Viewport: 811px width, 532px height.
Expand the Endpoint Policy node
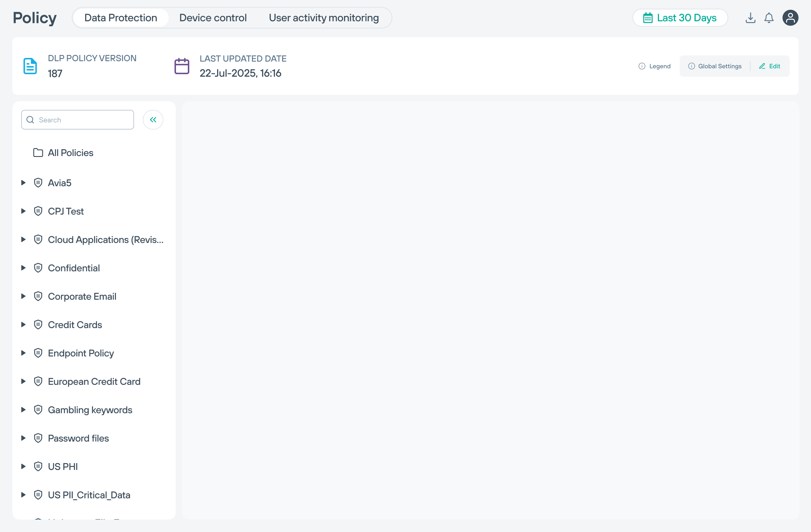coord(23,353)
